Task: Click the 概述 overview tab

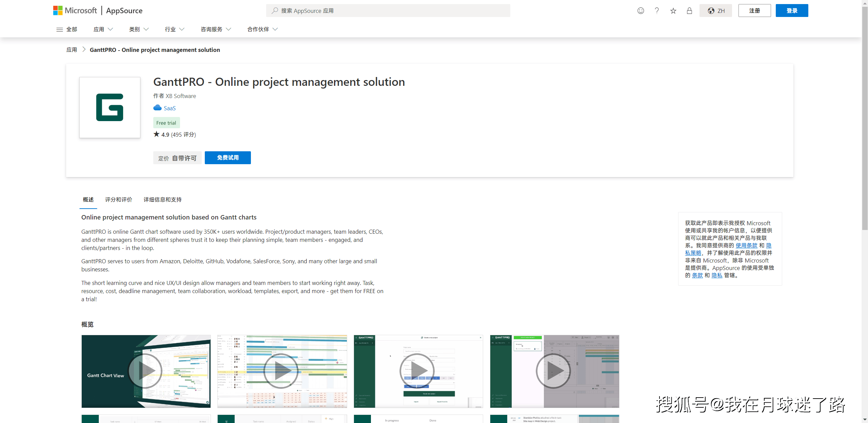Action: [87, 199]
